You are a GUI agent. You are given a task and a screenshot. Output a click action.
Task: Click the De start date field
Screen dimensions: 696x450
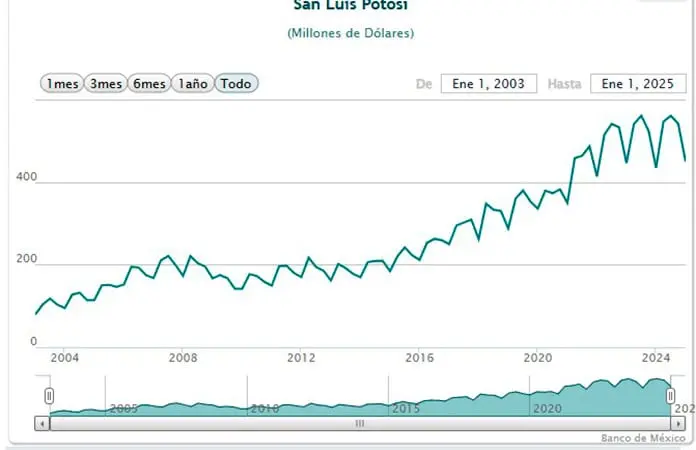click(x=489, y=84)
